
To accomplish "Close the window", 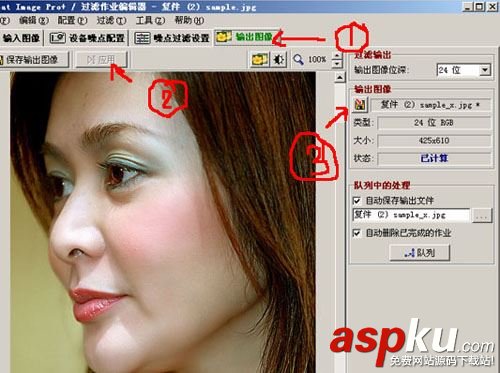I will [492, 6].
